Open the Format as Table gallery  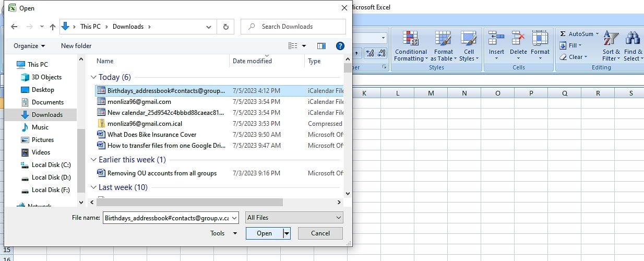pos(443,39)
